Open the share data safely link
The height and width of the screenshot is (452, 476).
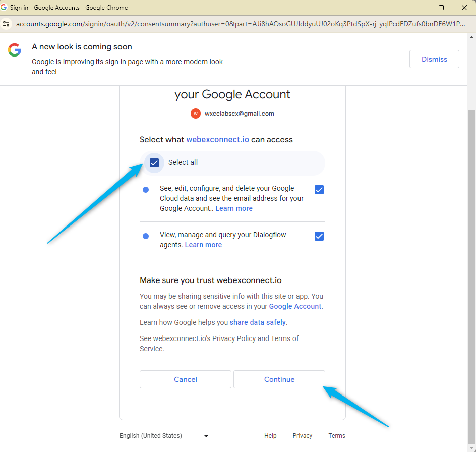(x=258, y=322)
